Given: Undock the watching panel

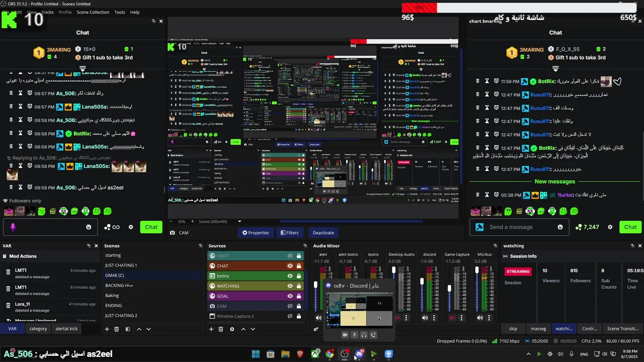Looking at the screenshot, I should (633, 246).
